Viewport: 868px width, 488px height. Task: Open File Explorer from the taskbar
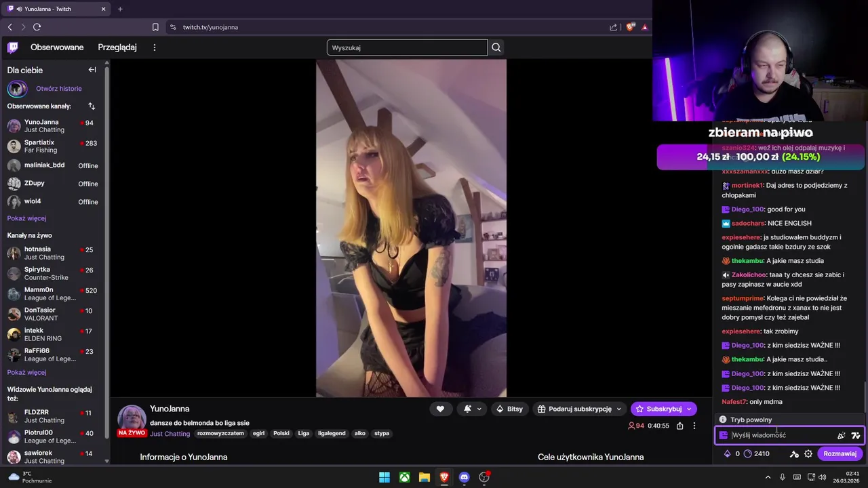tap(424, 477)
